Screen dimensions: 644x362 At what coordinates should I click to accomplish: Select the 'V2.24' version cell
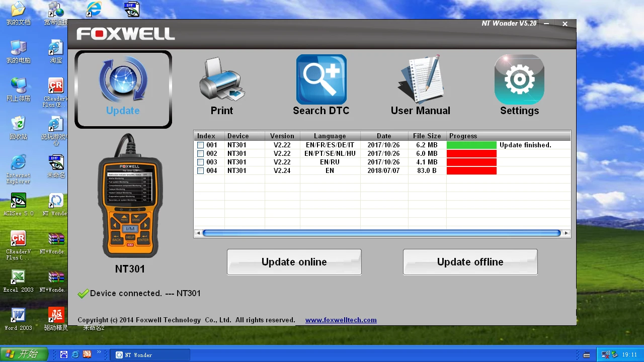pos(282,171)
